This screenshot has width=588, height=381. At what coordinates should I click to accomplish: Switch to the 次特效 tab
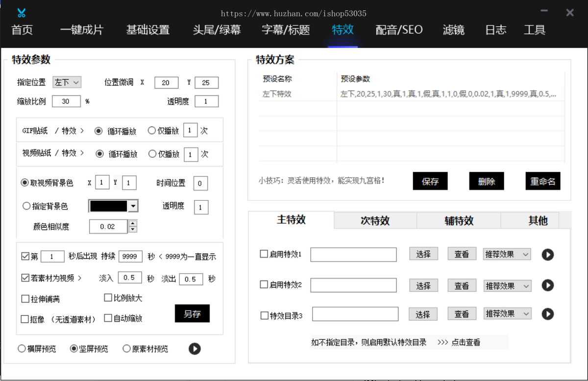coord(375,221)
